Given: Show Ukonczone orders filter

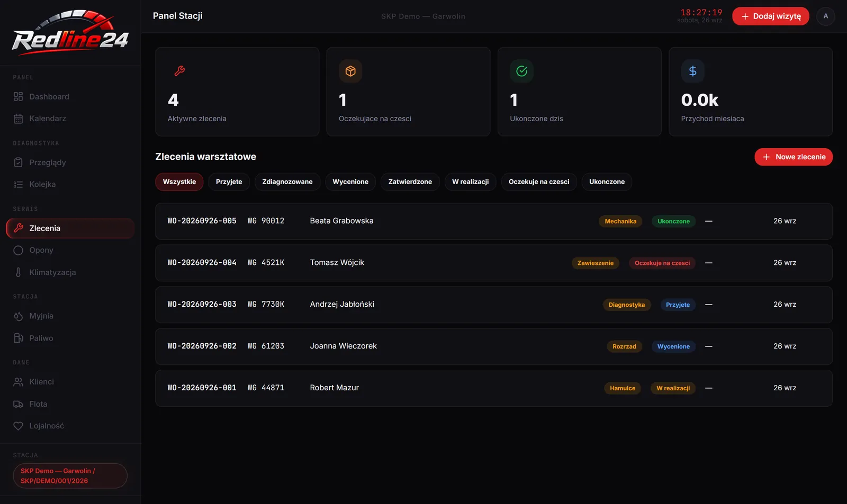Looking at the screenshot, I should [607, 181].
